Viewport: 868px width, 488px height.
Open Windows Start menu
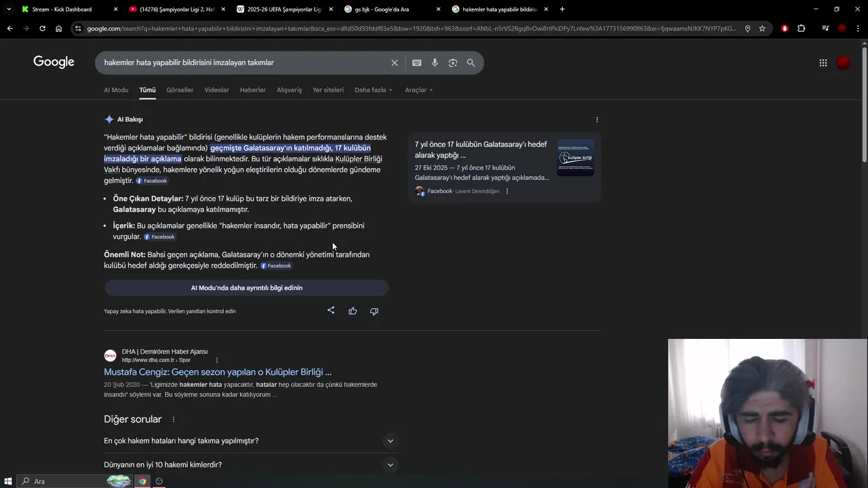pyautogui.click(x=7, y=481)
